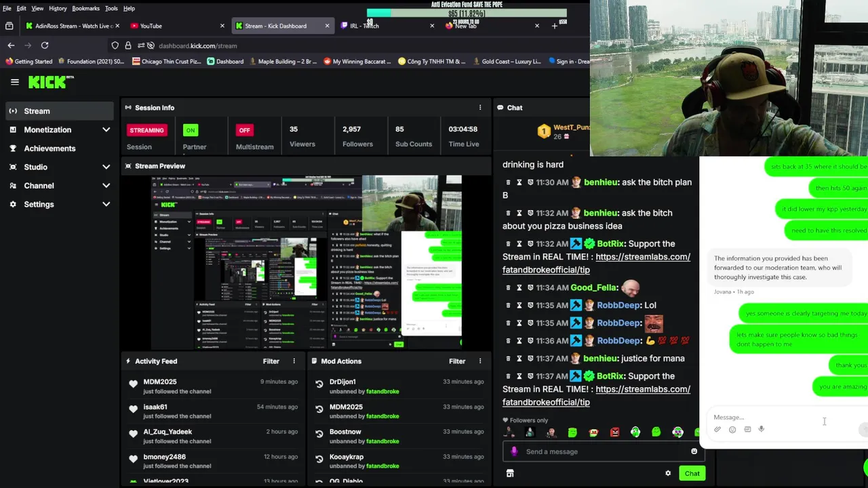Click purple microphone icon in chat input

(514, 451)
